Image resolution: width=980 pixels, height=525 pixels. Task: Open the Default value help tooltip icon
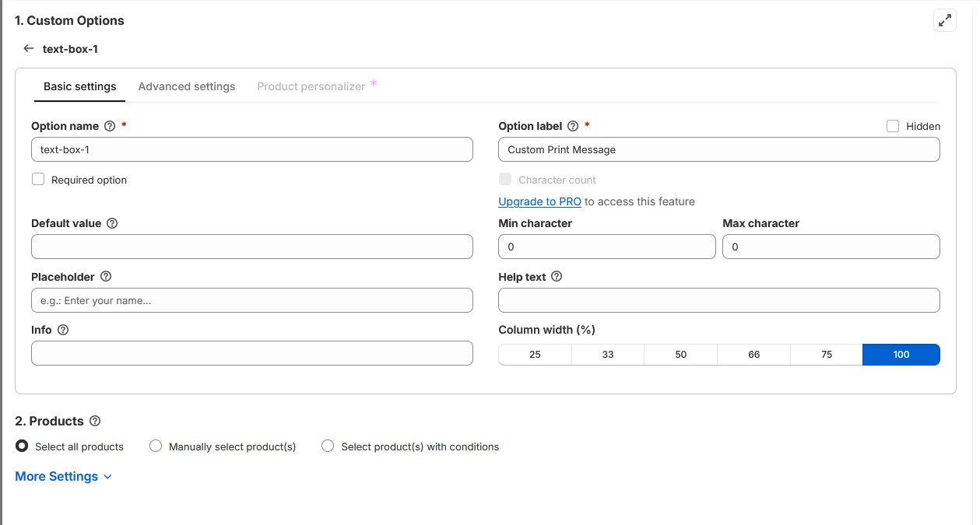tap(112, 223)
